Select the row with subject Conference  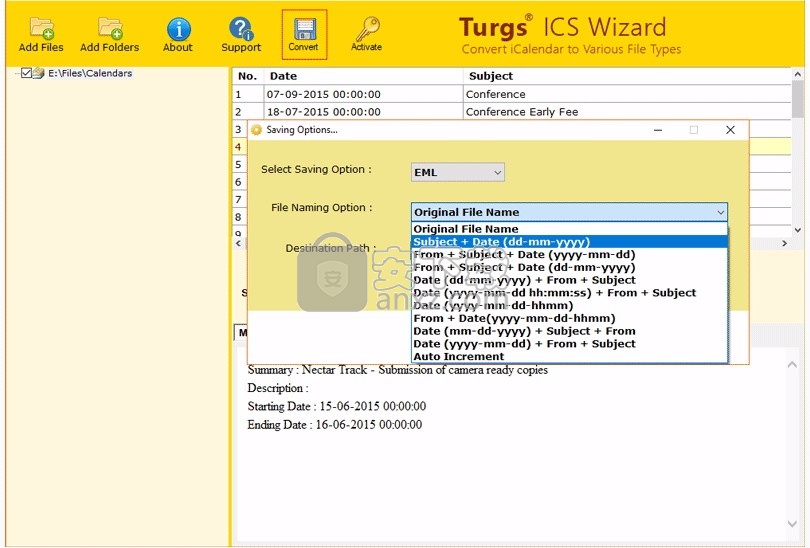point(511,94)
